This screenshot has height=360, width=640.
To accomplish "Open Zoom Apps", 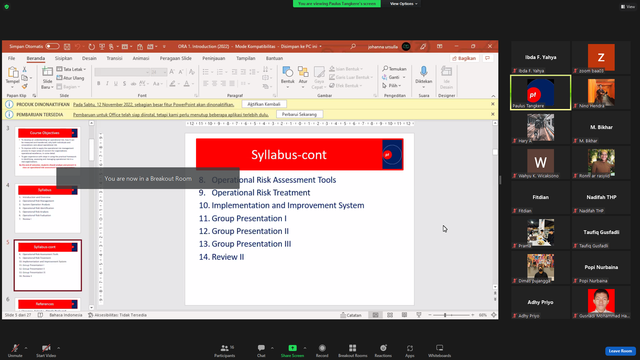I will 410,350.
